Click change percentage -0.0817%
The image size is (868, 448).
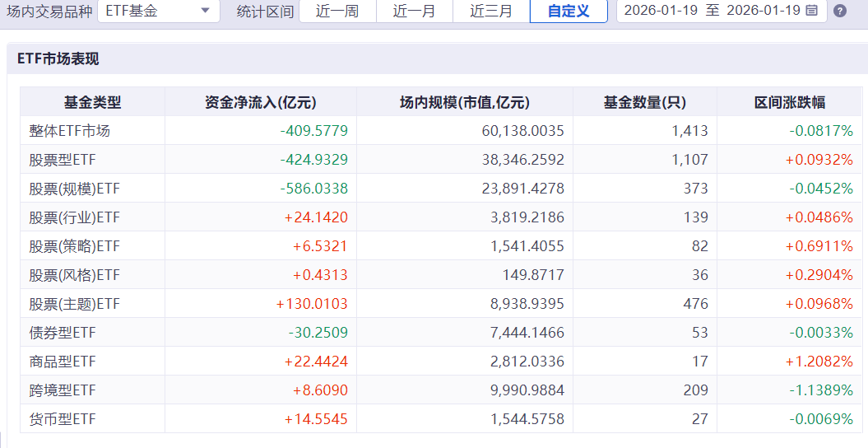[821, 131]
